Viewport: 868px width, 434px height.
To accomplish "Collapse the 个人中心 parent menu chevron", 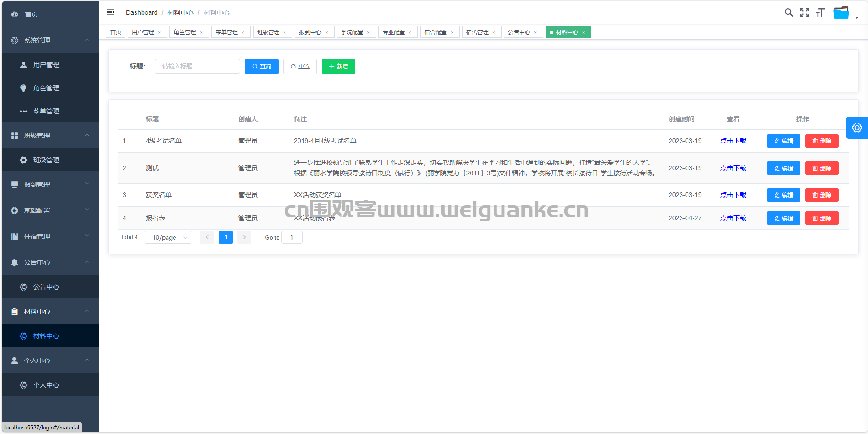I will [87, 360].
